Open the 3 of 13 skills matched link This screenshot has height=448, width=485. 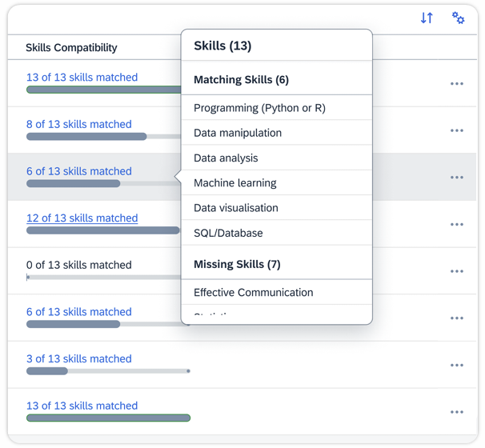pyautogui.click(x=78, y=358)
